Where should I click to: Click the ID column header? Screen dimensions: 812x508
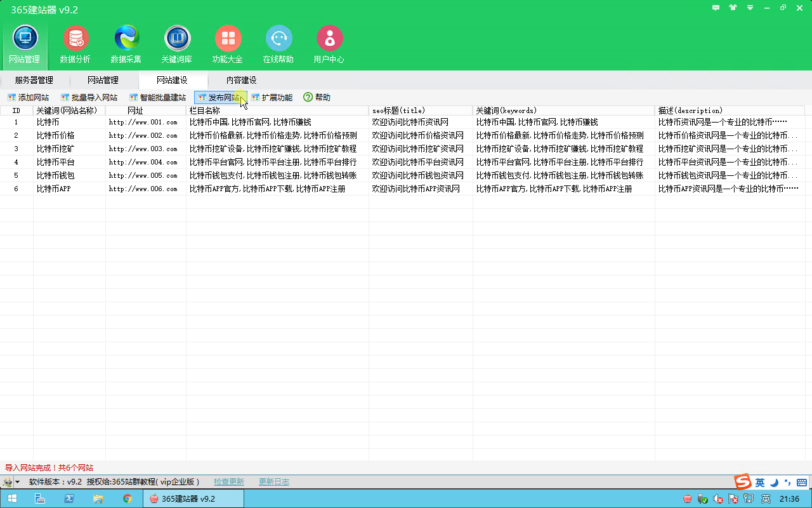coord(16,110)
